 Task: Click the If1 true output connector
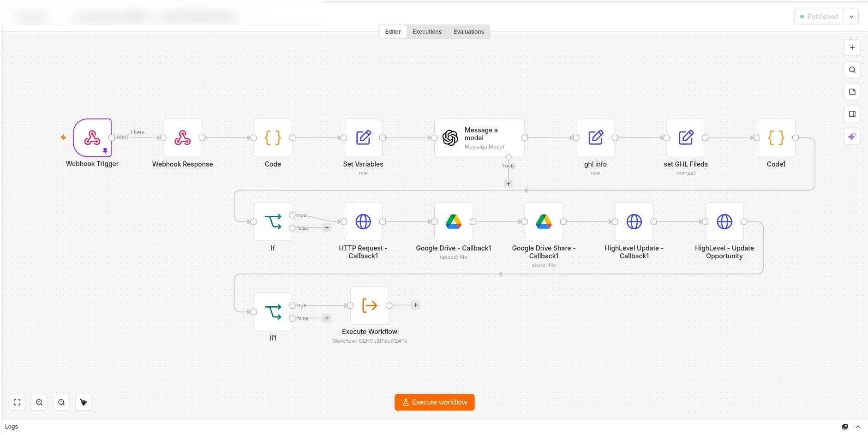pos(292,305)
